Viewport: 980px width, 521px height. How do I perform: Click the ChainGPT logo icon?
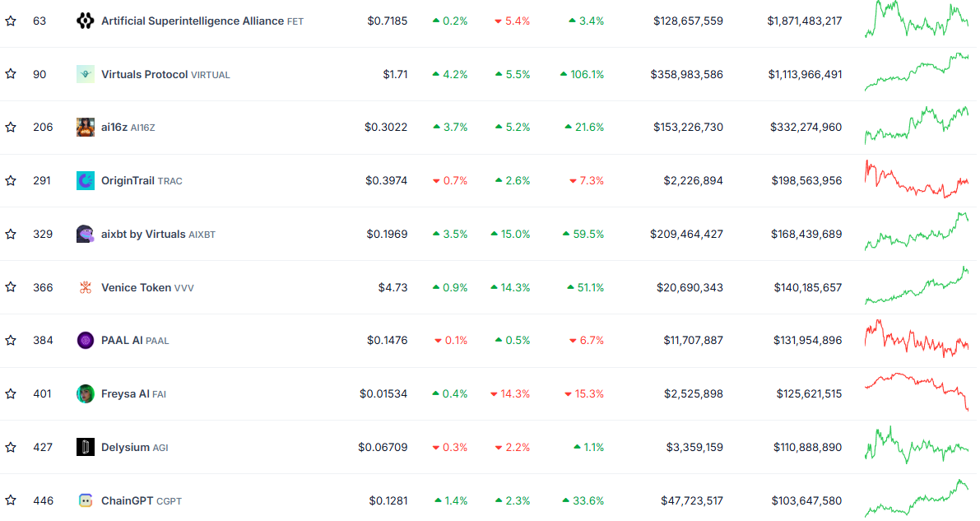coord(85,500)
